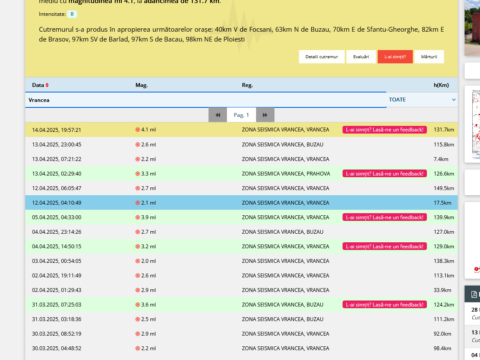Image resolution: width=480 pixels, height=360 pixels.
Task: Click the red magnitude dot next to 3.3 ml
Action: click(x=137, y=174)
